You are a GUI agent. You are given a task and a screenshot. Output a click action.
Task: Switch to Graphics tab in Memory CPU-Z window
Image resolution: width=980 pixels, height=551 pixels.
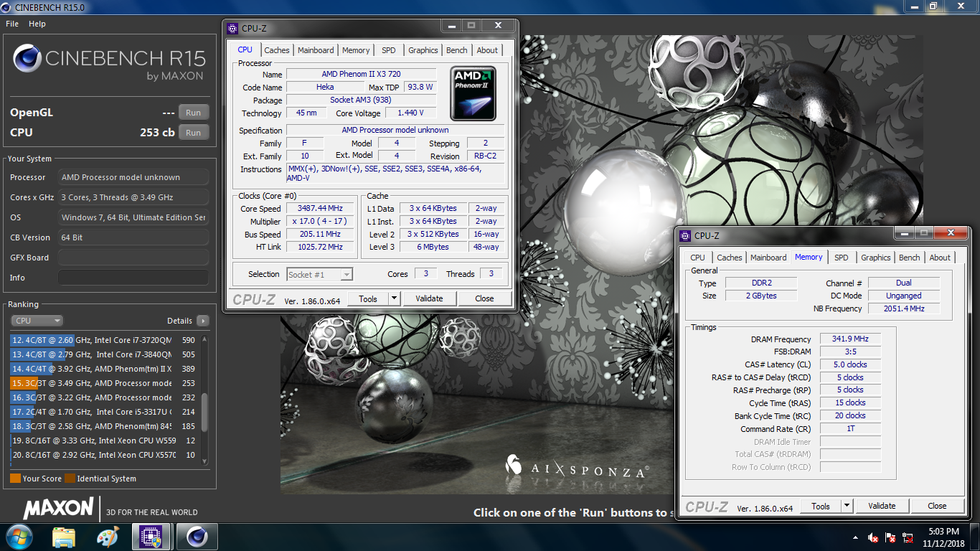876,258
